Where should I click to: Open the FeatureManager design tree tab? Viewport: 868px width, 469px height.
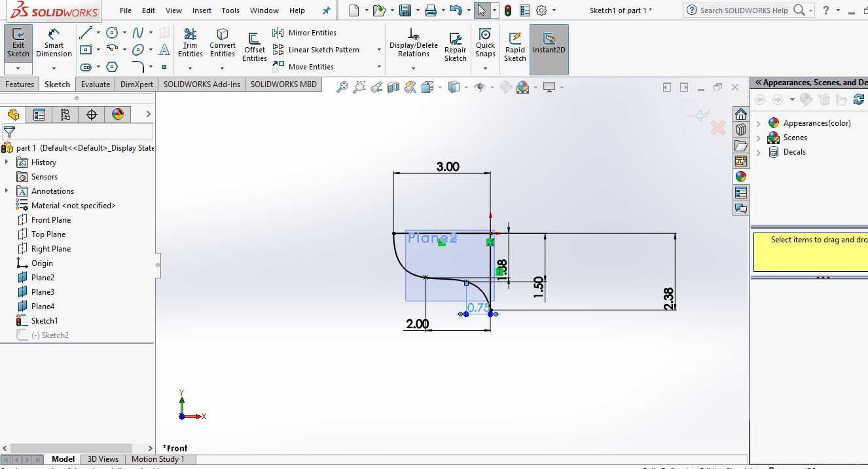(13, 115)
